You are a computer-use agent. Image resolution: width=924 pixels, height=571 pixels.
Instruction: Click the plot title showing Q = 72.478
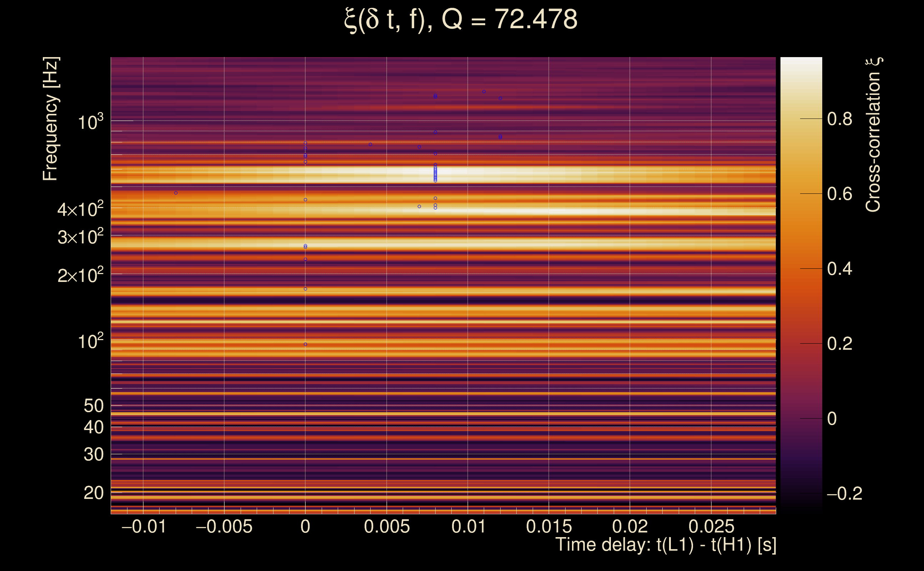click(461, 20)
